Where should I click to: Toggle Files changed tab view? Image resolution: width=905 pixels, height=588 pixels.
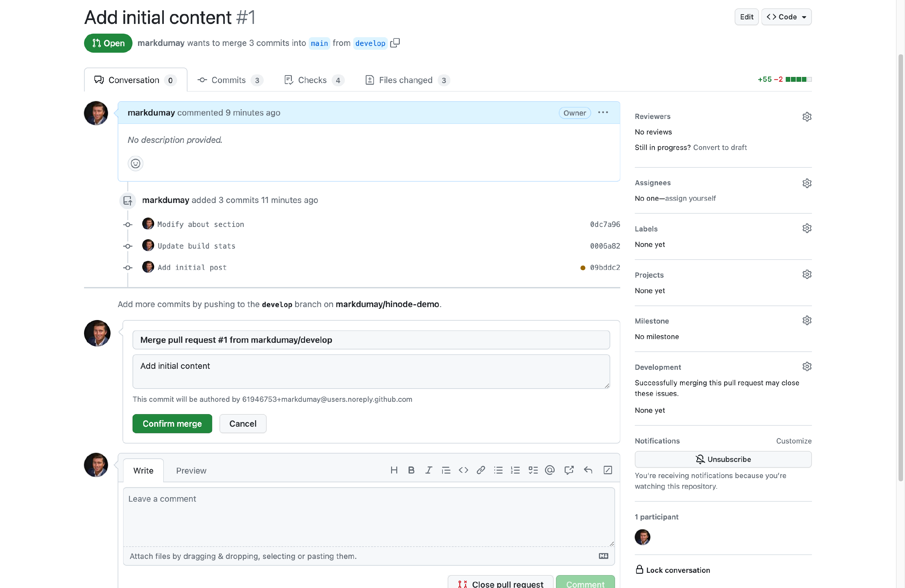coord(406,79)
